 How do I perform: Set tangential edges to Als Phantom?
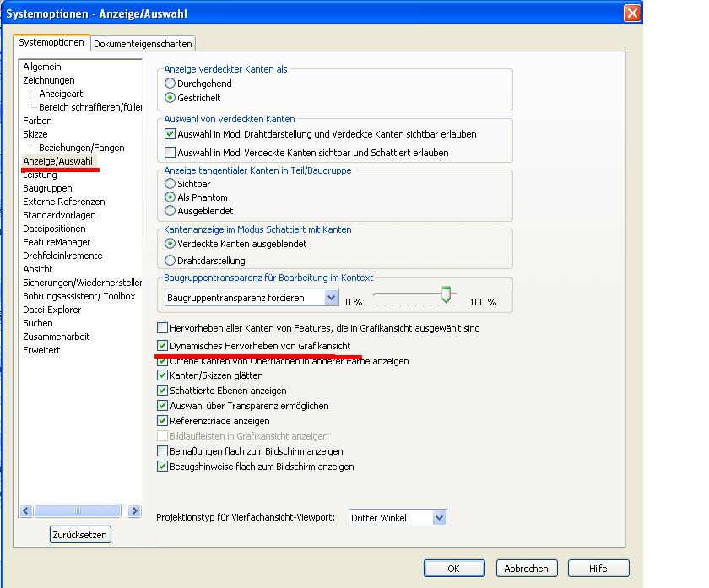(x=170, y=197)
